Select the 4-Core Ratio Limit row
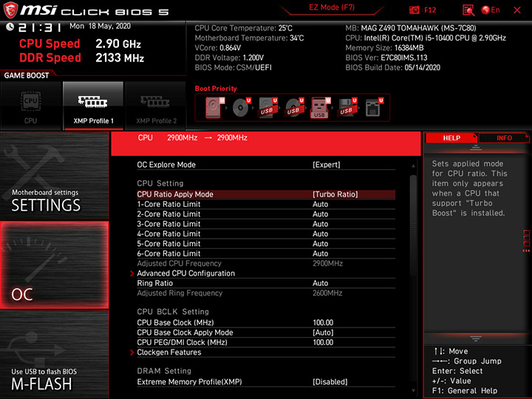532x399 pixels. [266, 233]
